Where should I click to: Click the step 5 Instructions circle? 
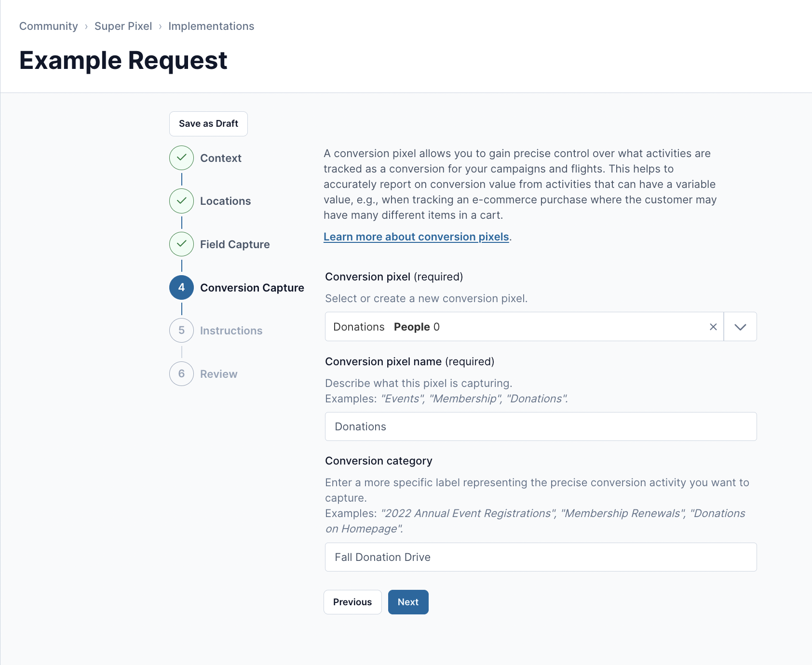[x=181, y=331]
